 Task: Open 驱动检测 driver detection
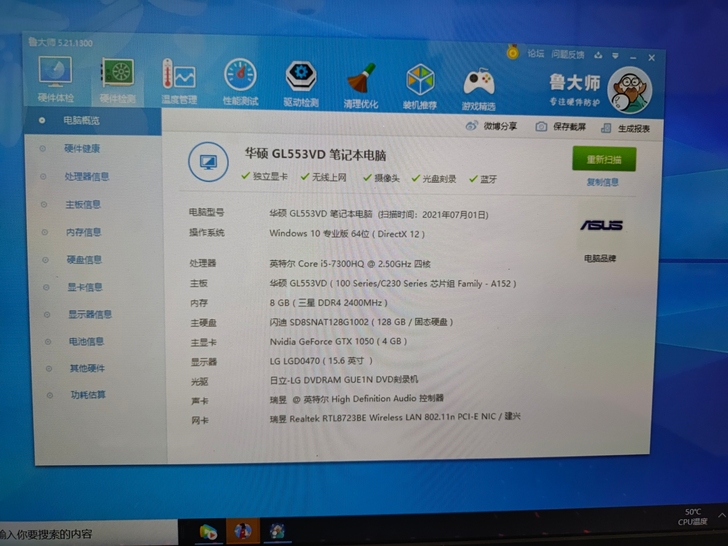(301, 83)
